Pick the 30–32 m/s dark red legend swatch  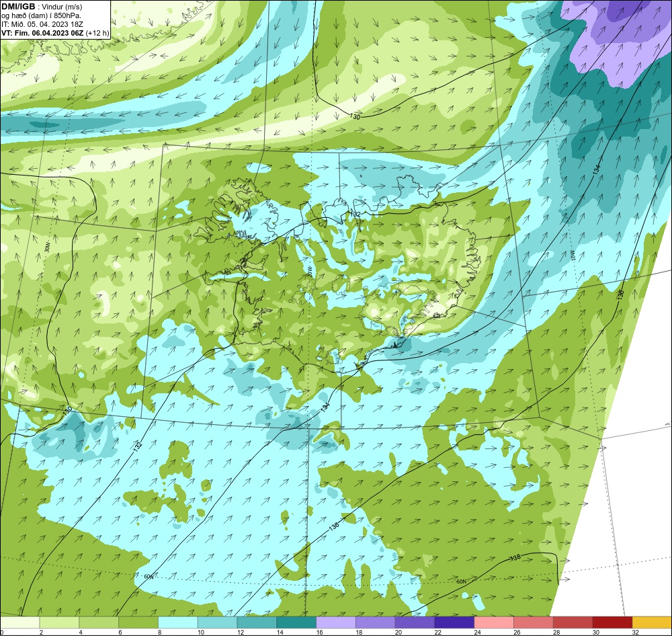tap(612, 623)
